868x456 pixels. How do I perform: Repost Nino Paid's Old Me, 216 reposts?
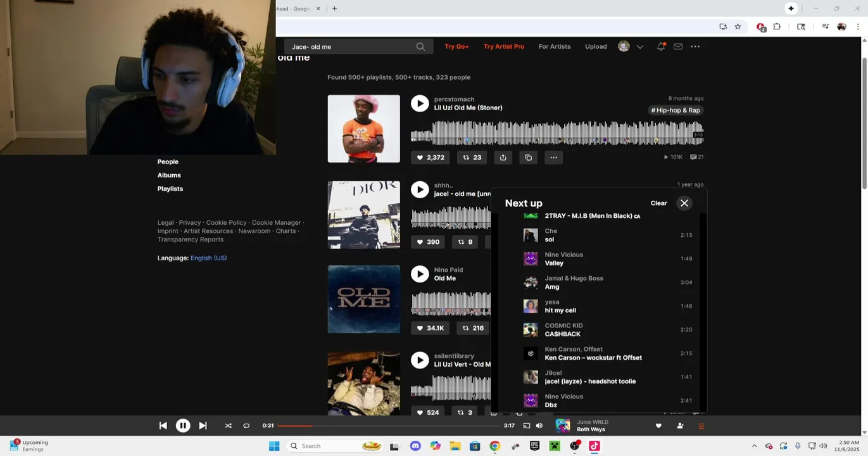click(473, 328)
